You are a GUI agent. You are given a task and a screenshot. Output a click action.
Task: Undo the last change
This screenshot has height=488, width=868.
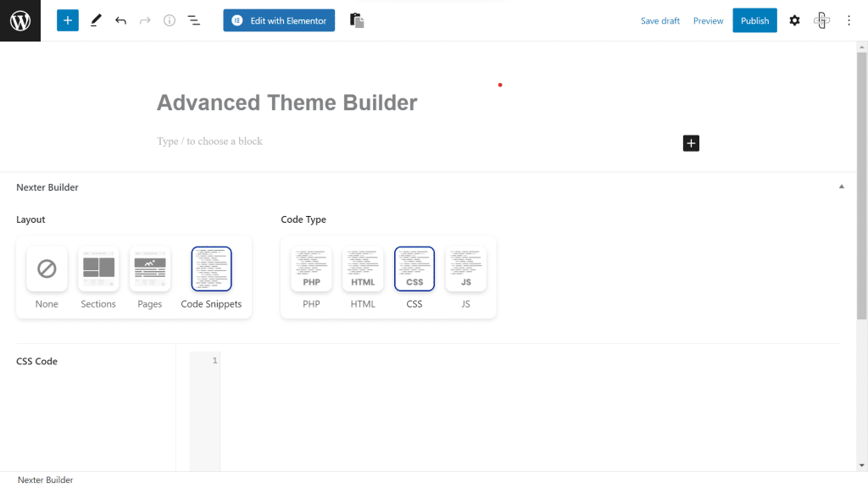(x=120, y=20)
